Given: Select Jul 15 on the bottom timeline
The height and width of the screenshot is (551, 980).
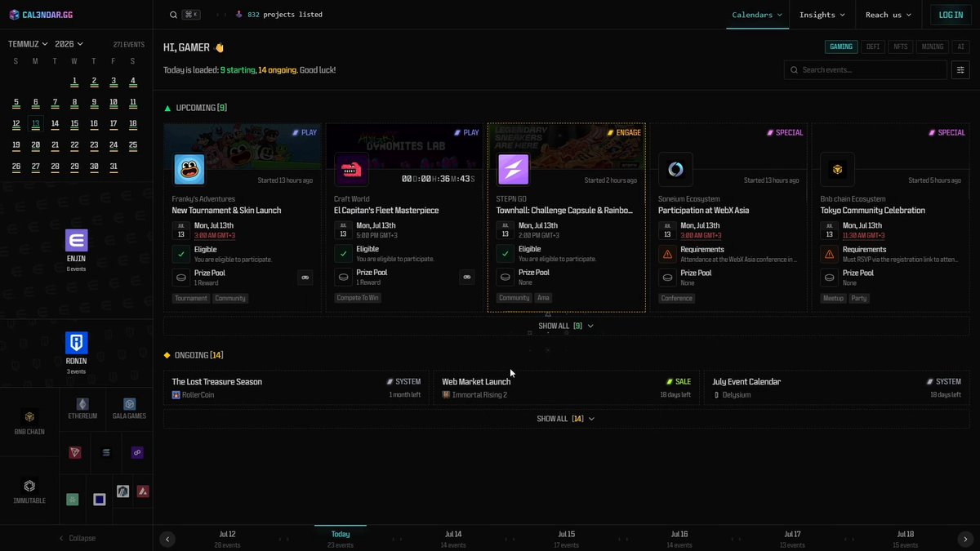Looking at the screenshot, I should coord(566,539).
